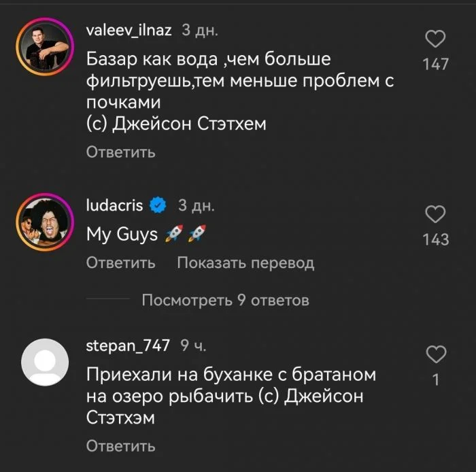Visit the stepan_747 username profile
This screenshot has width=476, height=472.
(128, 345)
